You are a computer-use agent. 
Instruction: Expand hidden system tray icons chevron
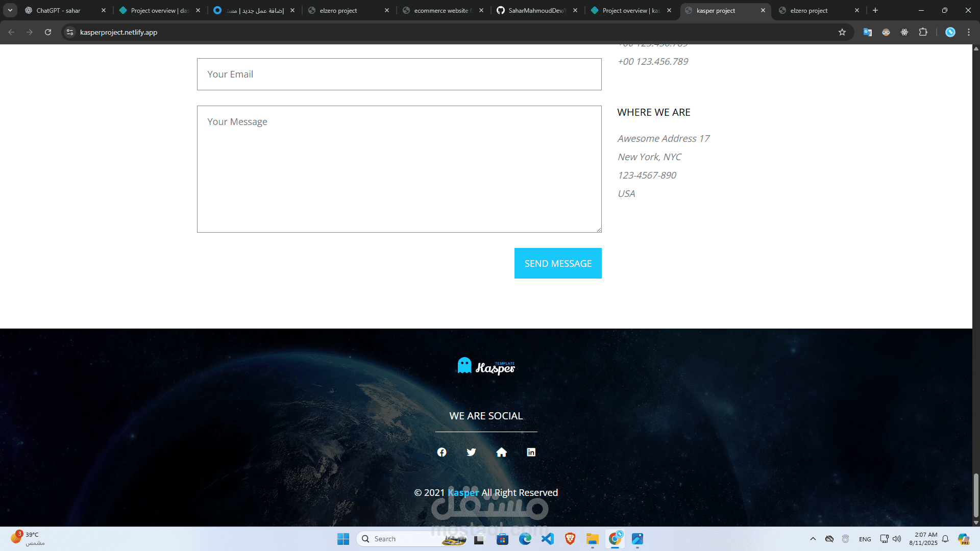coord(813,539)
